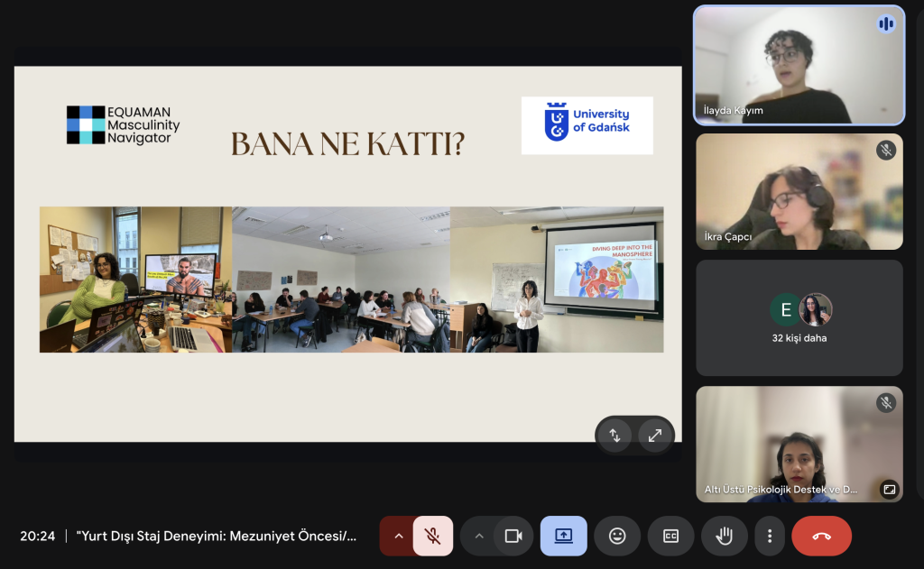The width and height of the screenshot is (924, 569).
Task: Unmute the microphone in the call bar
Action: point(433,536)
